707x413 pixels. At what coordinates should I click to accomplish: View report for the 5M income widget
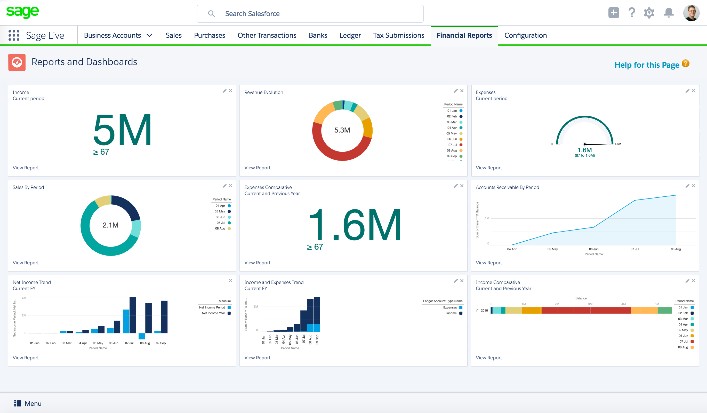tap(25, 168)
